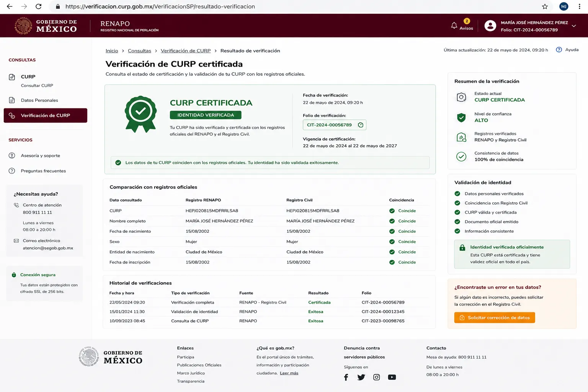Viewport: 588px width, 392px height.
Task: Click the Ayuda question mark icon
Action: (559, 50)
